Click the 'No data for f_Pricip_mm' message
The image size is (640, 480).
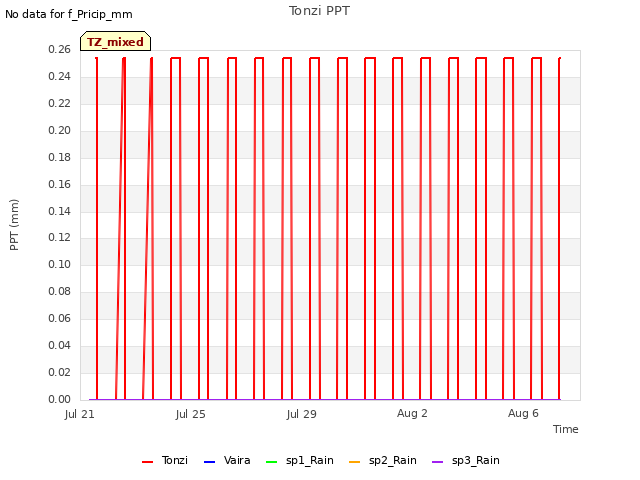pos(69,14)
